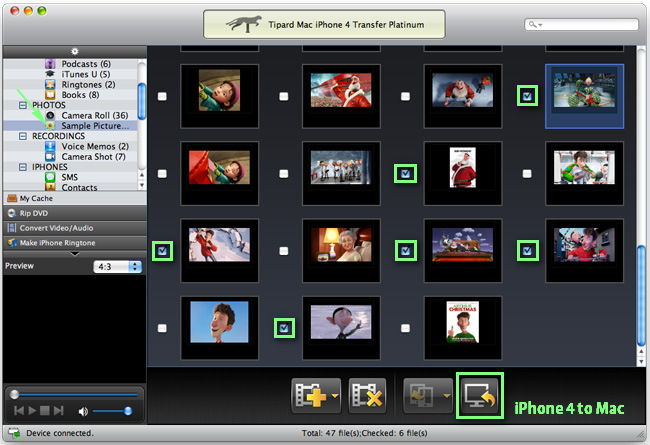Open the Rip DVD section
The width and height of the screenshot is (650, 445).
click(x=75, y=213)
